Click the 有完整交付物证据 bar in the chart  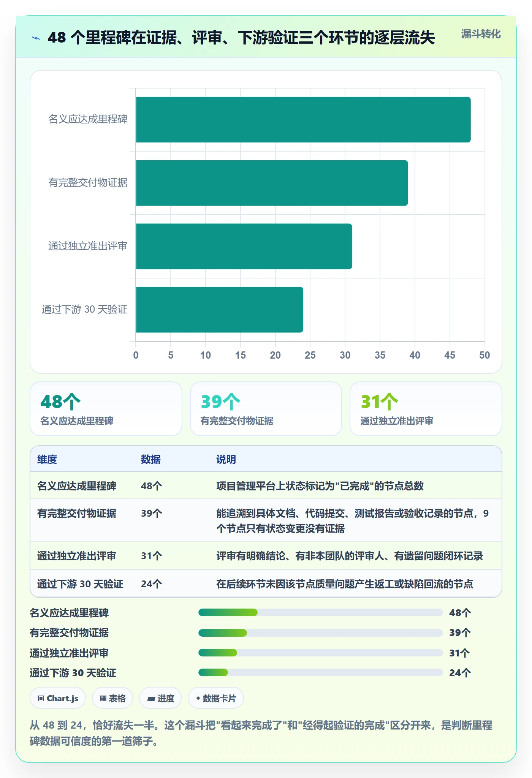click(272, 183)
